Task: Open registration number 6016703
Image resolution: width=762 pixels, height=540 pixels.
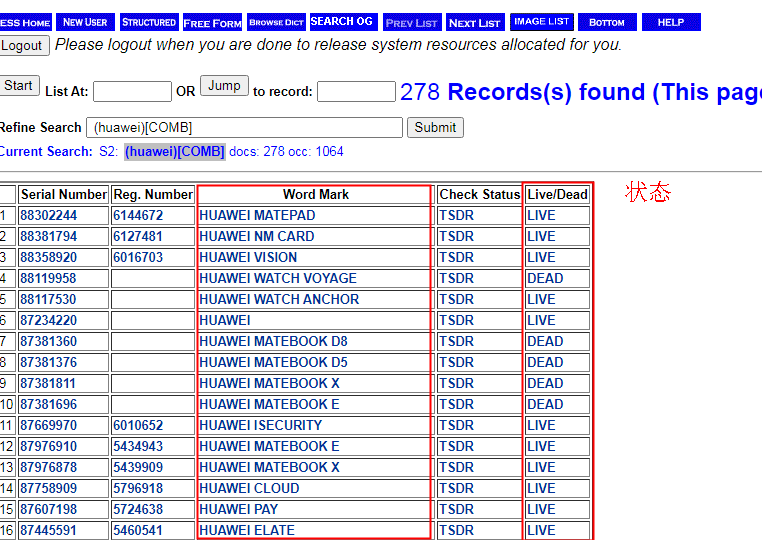Action: click(x=138, y=257)
